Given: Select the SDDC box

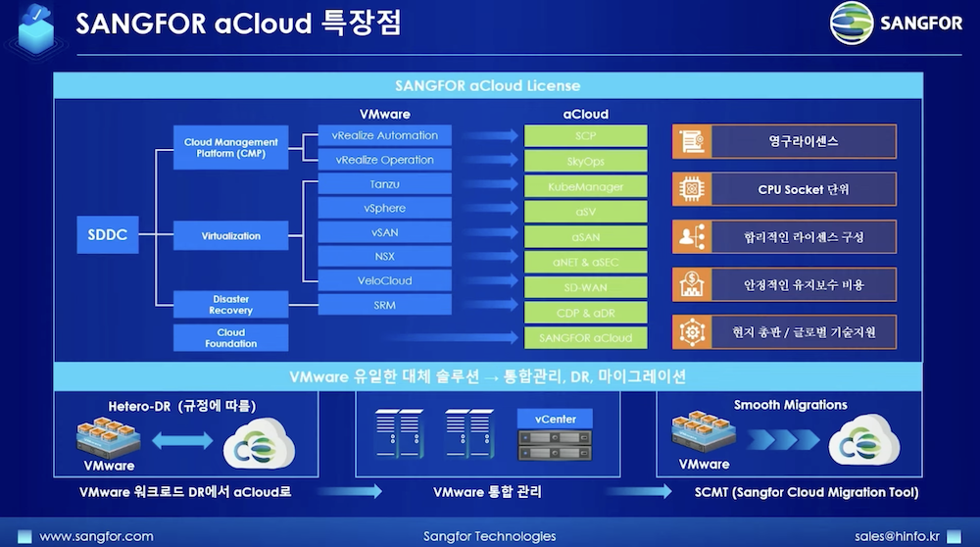Looking at the screenshot, I should pyautogui.click(x=108, y=234).
